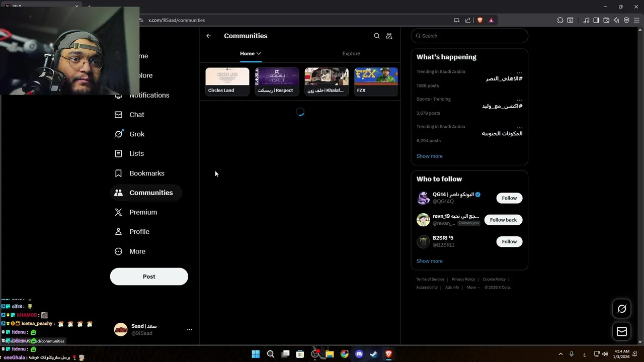
Task: Open the browser hamburger menu
Action: [x=636, y=20]
